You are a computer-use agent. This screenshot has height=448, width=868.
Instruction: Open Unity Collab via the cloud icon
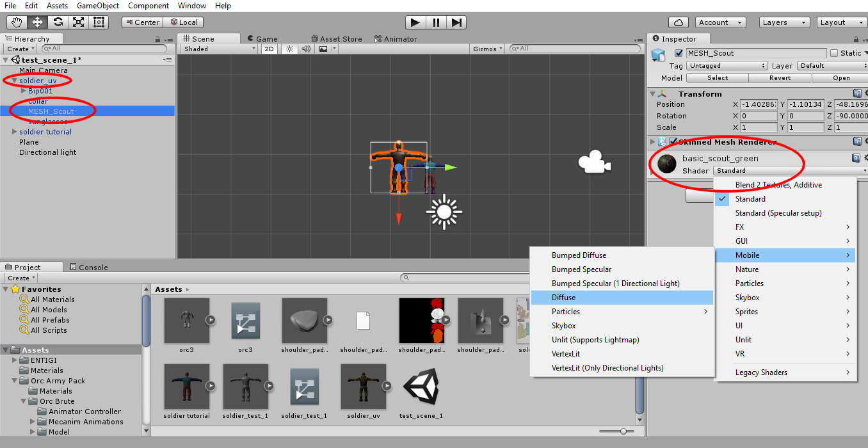(679, 22)
